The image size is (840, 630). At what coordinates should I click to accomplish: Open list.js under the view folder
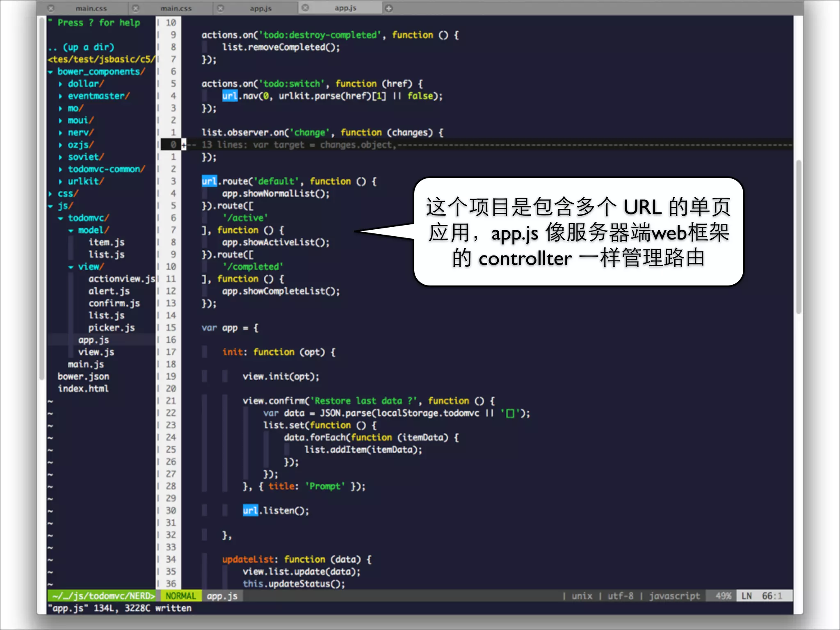[106, 315]
